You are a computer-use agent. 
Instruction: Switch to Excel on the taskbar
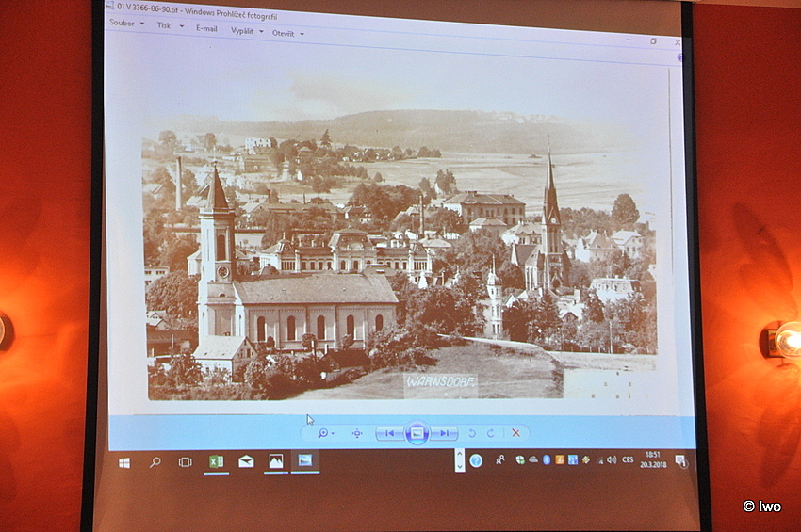[x=216, y=461]
